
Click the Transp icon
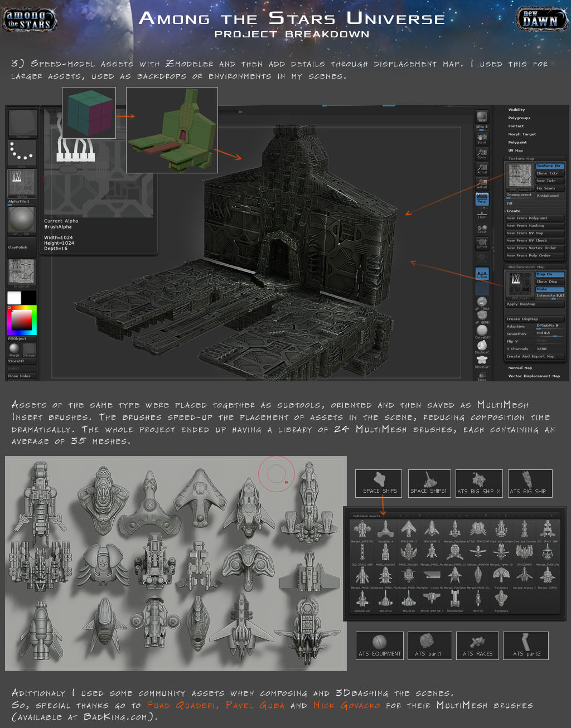482,376
